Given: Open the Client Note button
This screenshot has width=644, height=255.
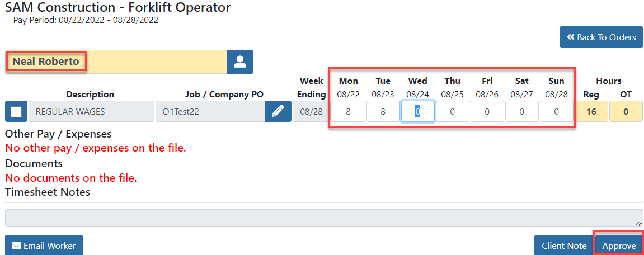Looking at the screenshot, I should [564, 245].
